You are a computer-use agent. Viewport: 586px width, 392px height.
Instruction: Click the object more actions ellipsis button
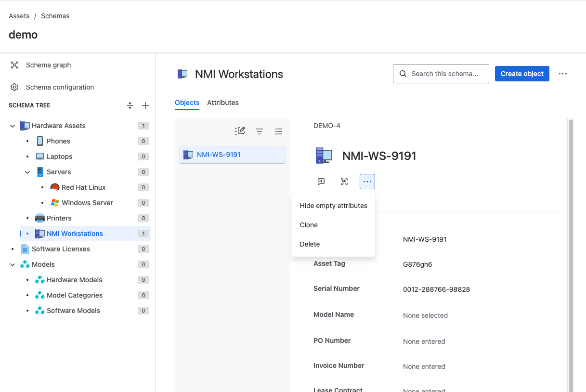point(367,182)
